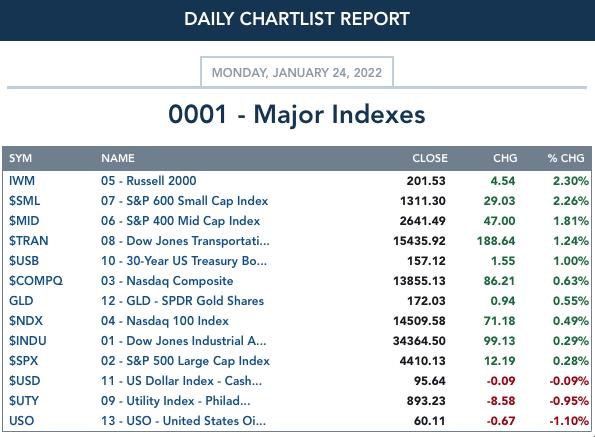Open 12 - GLD - SPDR Gold Shares
Image resolution: width=595 pixels, height=437 pixels.
182,301
